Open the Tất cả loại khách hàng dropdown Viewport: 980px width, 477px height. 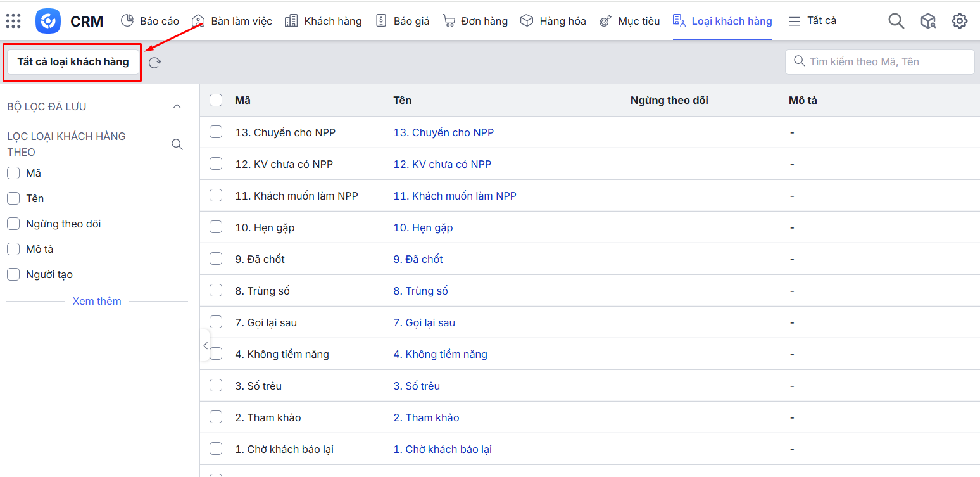click(x=73, y=62)
